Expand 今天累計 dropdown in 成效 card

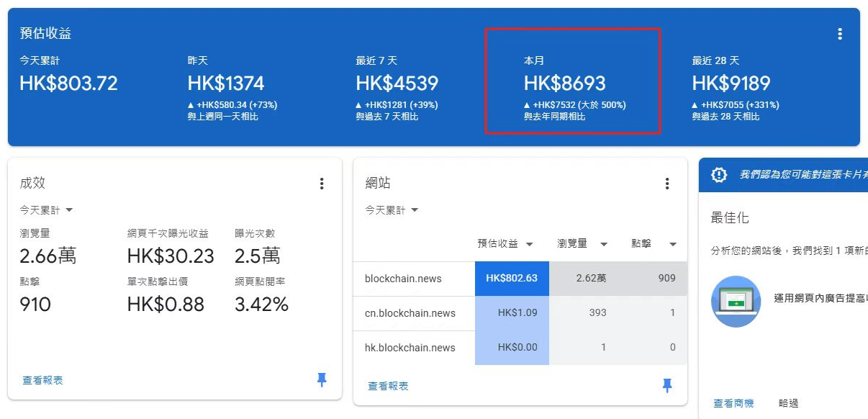(x=47, y=210)
